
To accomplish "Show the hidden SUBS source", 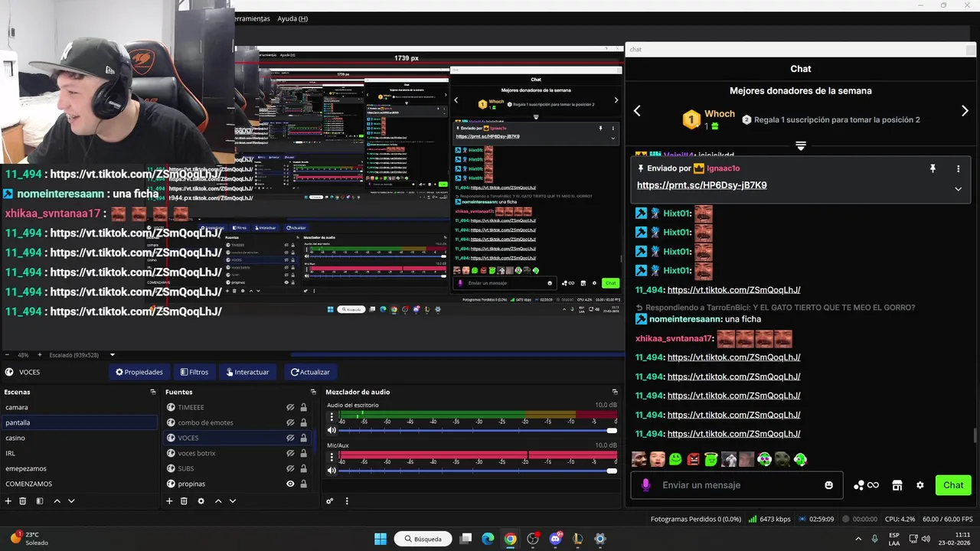I will click(290, 468).
